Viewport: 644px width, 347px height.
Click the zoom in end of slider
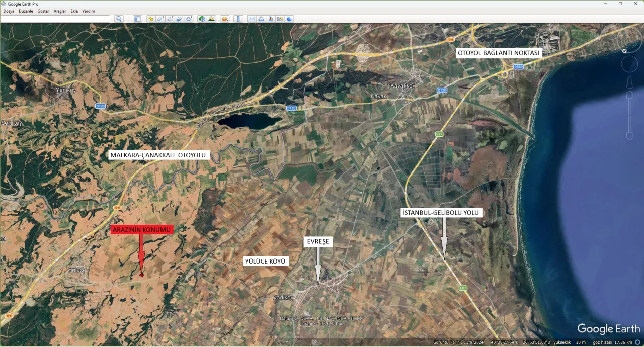click(629, 95)
